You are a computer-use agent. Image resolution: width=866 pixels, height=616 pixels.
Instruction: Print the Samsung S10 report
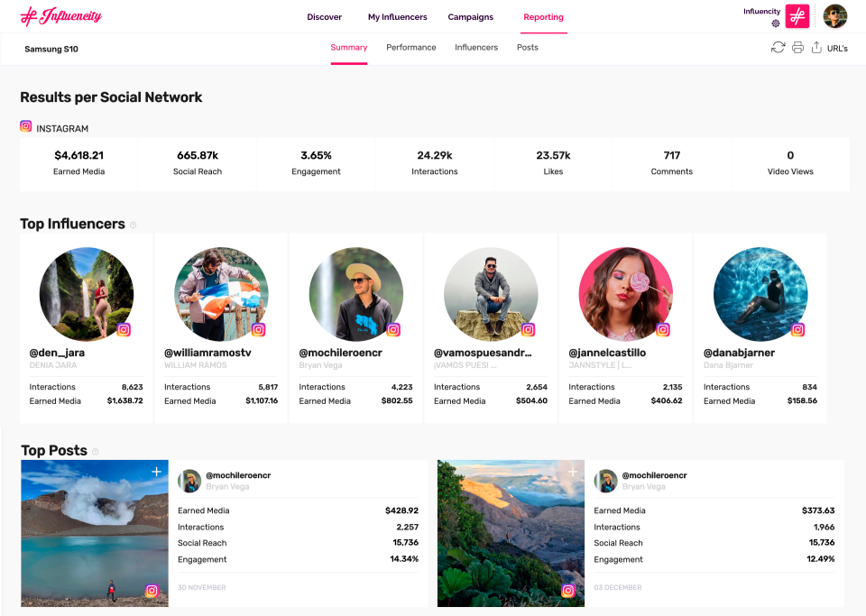point(797,47)
